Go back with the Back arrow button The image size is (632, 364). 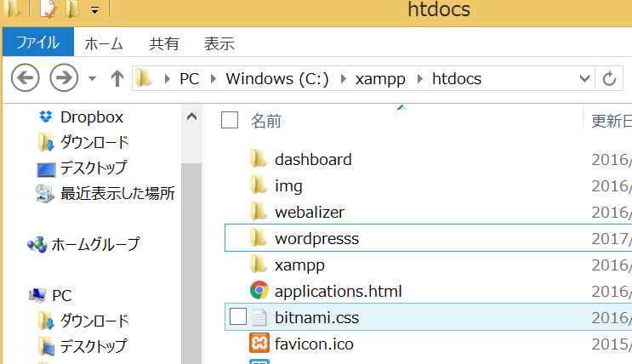[26, 77]
